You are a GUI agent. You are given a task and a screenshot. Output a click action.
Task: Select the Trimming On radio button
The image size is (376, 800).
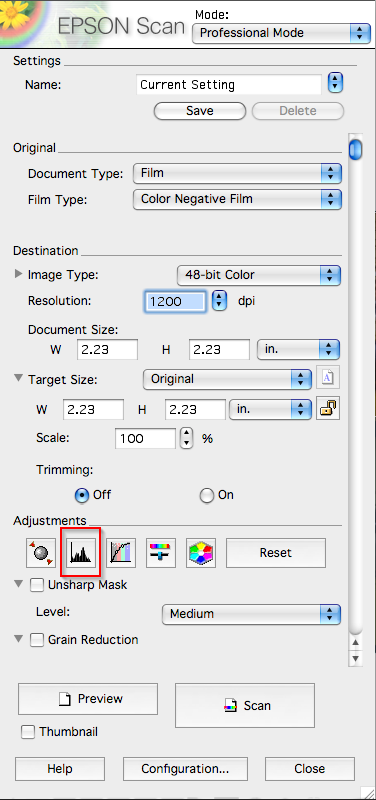[x=207, y=495]
